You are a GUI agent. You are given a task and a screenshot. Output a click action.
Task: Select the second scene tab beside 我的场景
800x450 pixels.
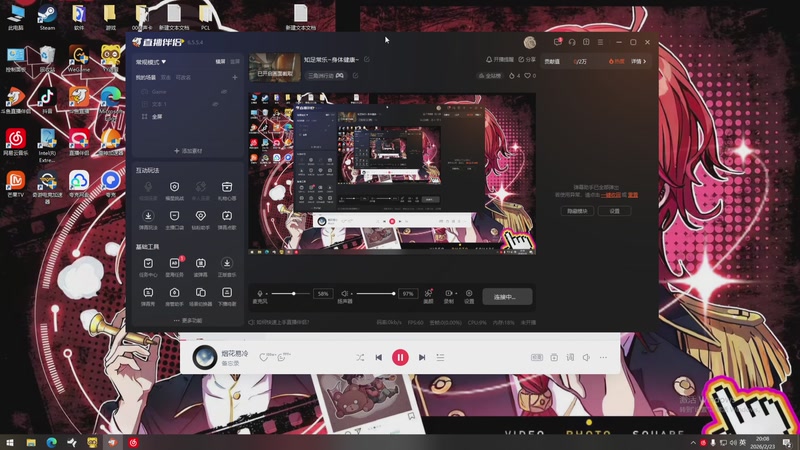click(x=166, y=78)
